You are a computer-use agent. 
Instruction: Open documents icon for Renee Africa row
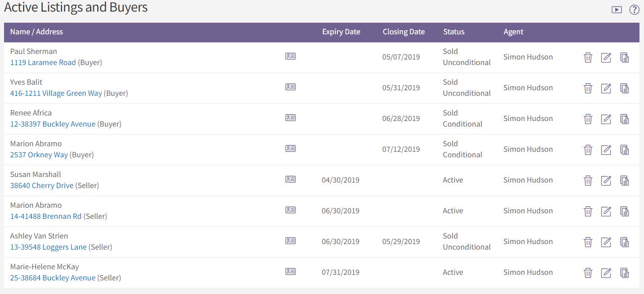(x=625, y=119)
